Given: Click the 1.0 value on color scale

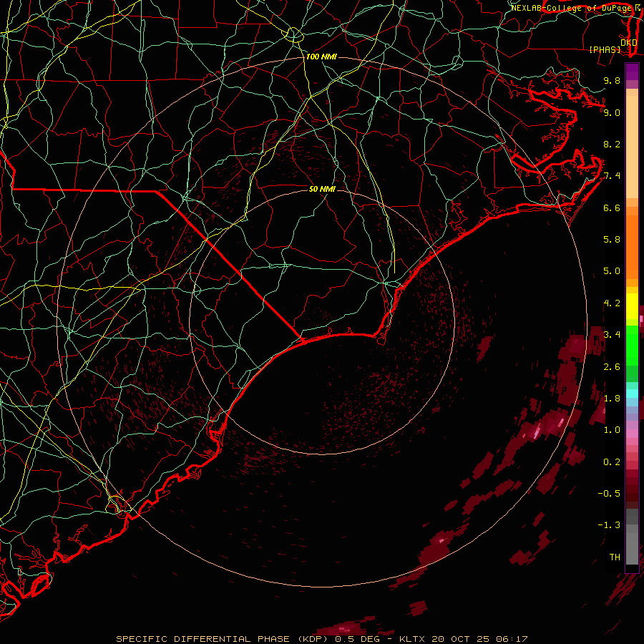Looking at the screenshot, I should (612, 430).
